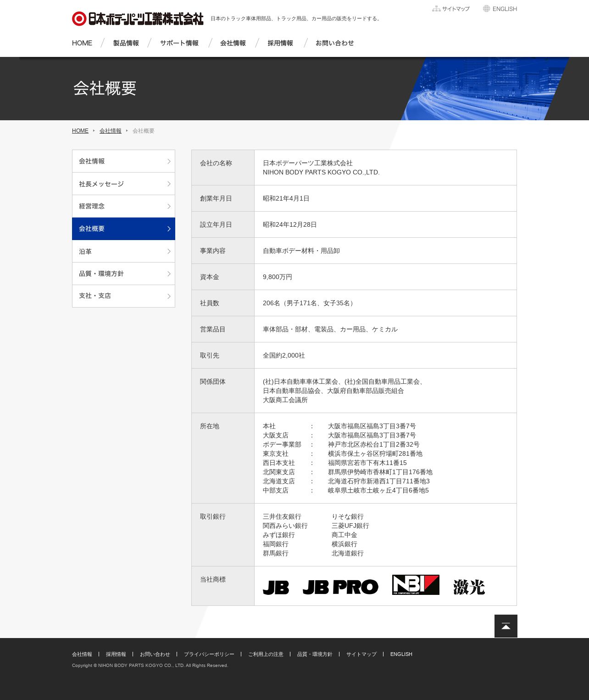Select 社長メッセージ in the sidebar

123,184
